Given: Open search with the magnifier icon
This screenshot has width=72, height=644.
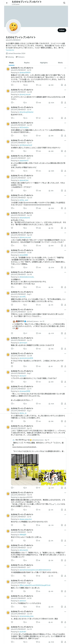Looking at the screenshot, I should [x=64, y=3].
